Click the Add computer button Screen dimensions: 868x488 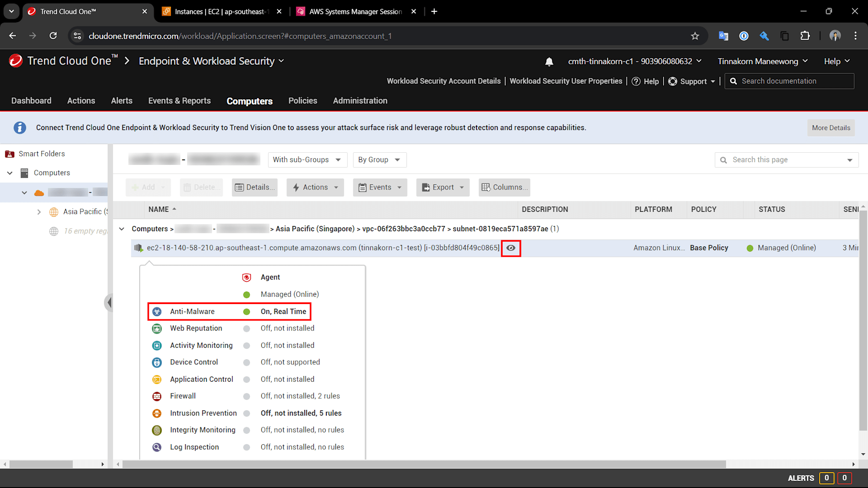148,187
